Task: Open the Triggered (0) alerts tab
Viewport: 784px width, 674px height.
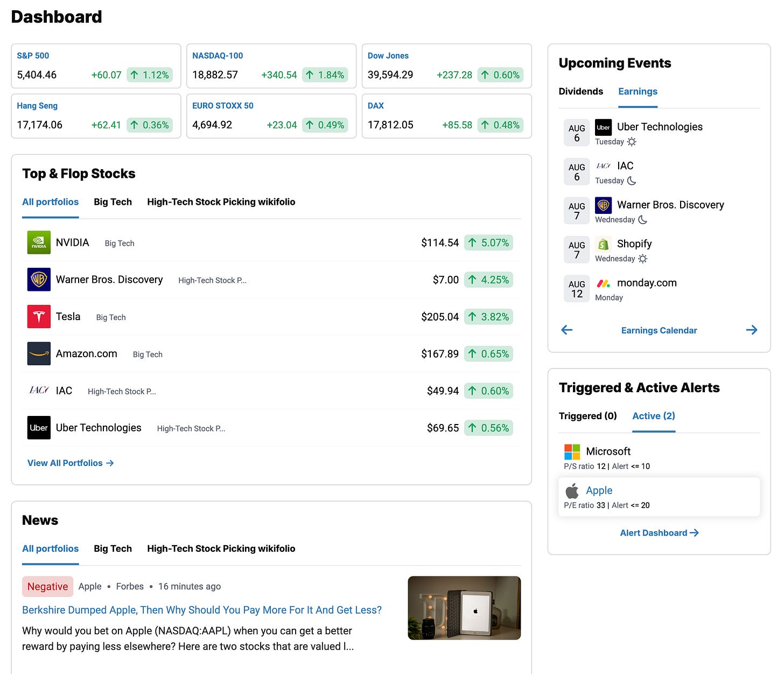Action: [587, 416]
